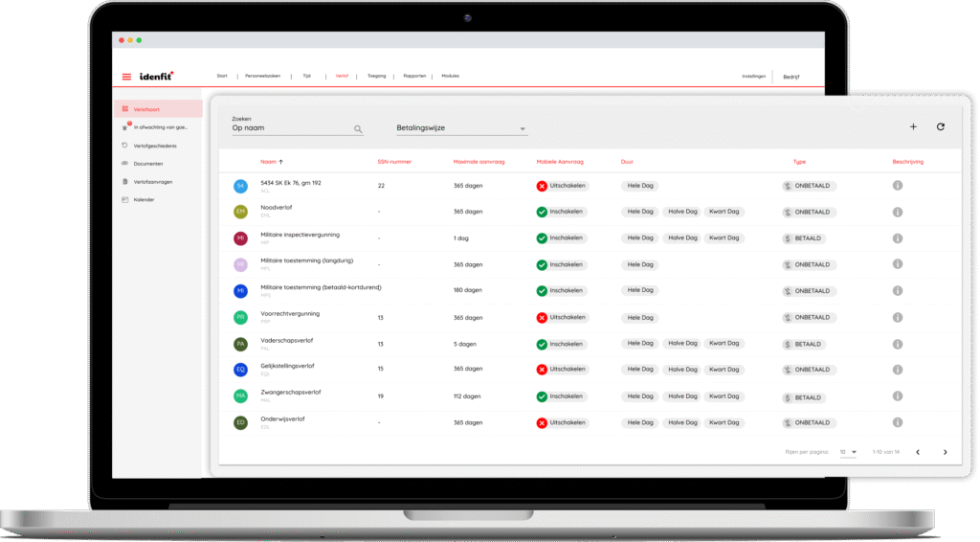Image resolution: width=980 pixels, height=542 pixels.
Task: Switch to the Personeelszaken menu tab
Action: pyautogui.click(x=264, y=76)
